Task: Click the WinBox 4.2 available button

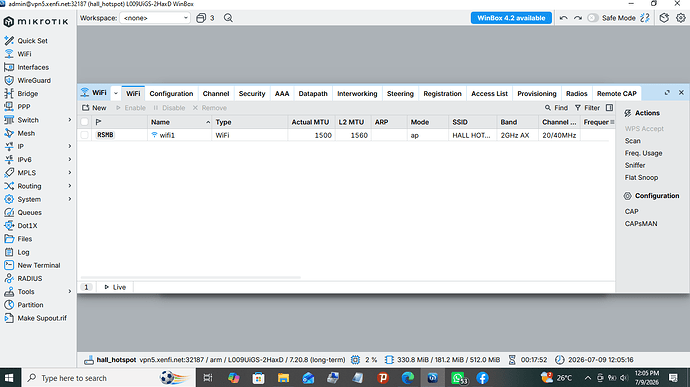Action: [x=511, y=18]
